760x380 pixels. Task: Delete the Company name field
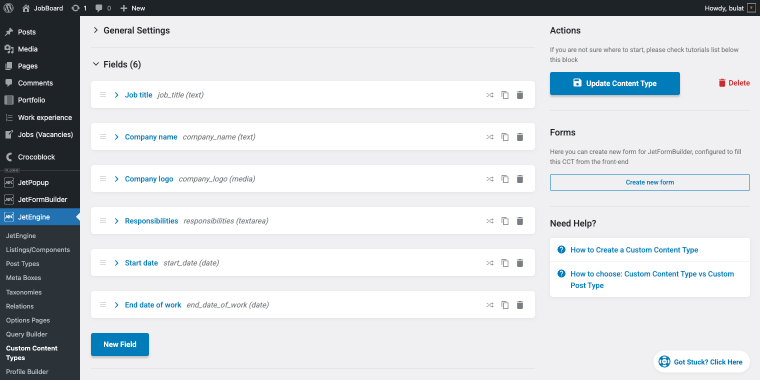click(520, 137)
